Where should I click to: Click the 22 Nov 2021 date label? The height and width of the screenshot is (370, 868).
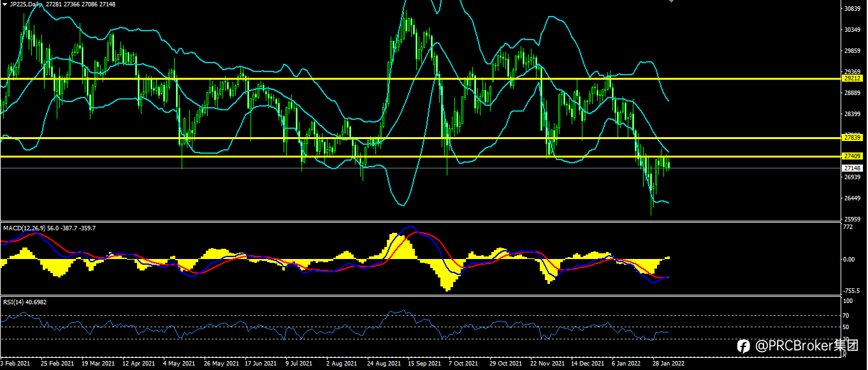546,364
